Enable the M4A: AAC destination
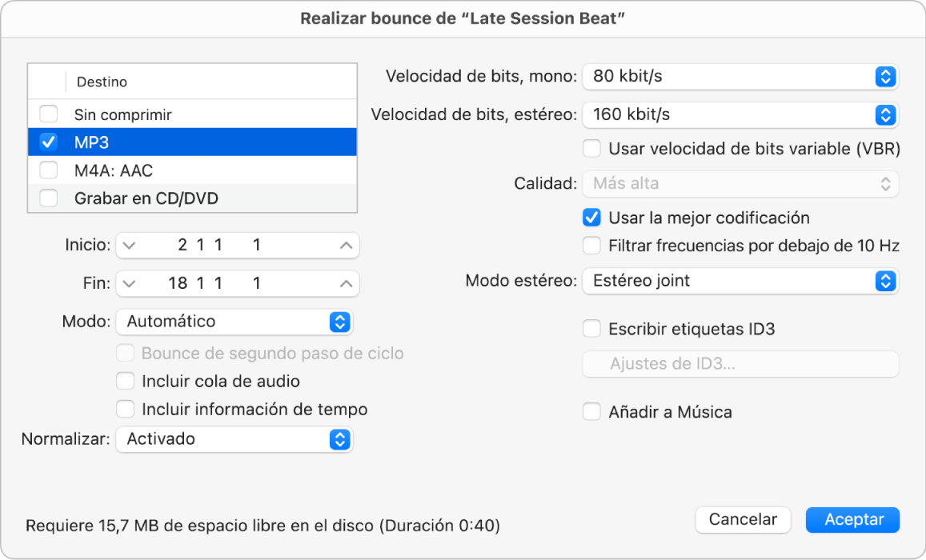The height and width of the screenshot is (560, 926). click(48, 170)
